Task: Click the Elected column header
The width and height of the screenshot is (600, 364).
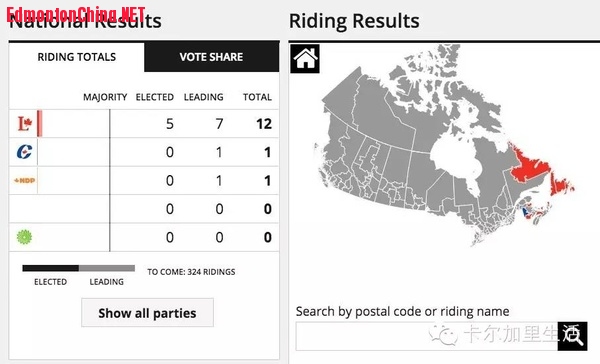Action: [x=155, y=97]
